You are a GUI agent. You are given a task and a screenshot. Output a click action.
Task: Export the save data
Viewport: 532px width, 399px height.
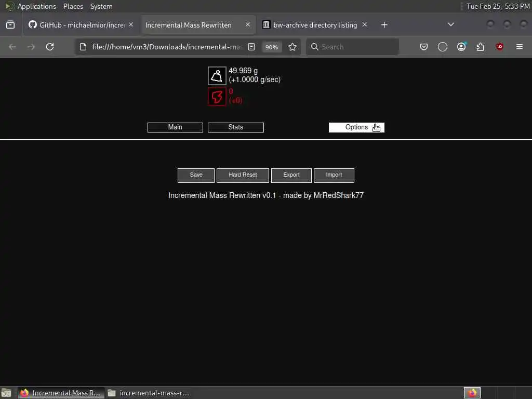pos(291,175)
